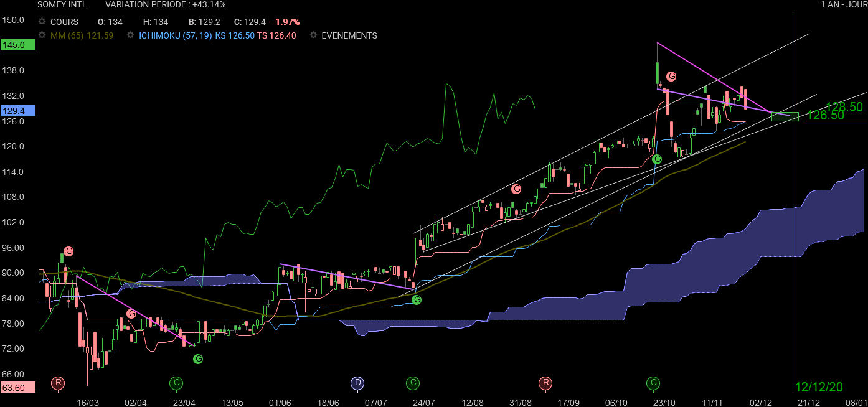Screen dimensions: 868x407
Task: Open the ICHIMOKU settings gear
Action: click(x=130, y=35)
